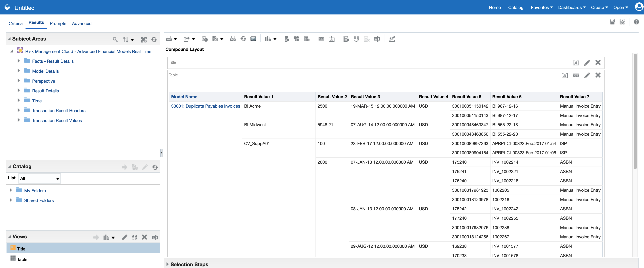Click the Refresh results icon
The height and width of the screenshot is (268, 644).
[243, 39]
